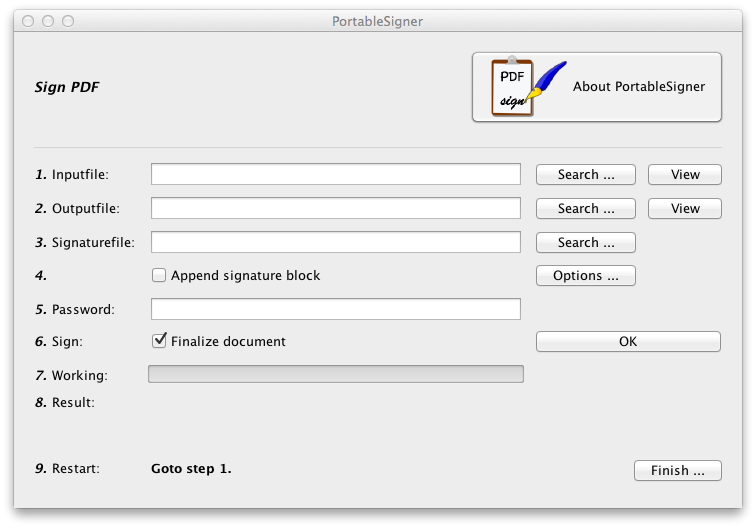Search for an output file location
The height and width of the screenshot is (528, 756).
point(586,208)
